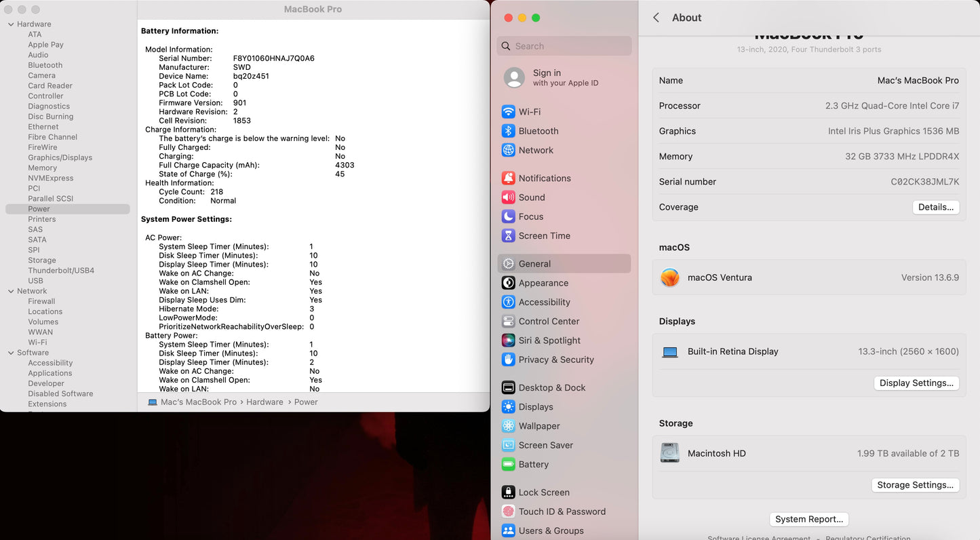Open Desktop & Dock settings

(552, 387)
